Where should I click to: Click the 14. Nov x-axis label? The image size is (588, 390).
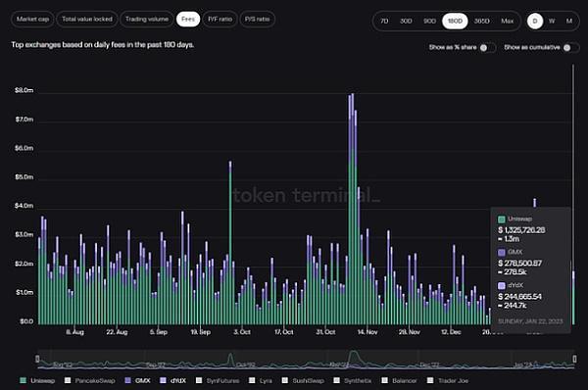coord(367,332)
